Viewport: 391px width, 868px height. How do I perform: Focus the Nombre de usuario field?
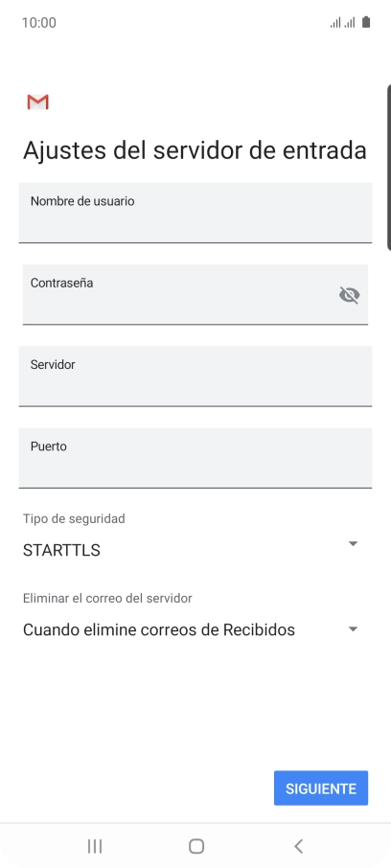(x=195, y=213)
